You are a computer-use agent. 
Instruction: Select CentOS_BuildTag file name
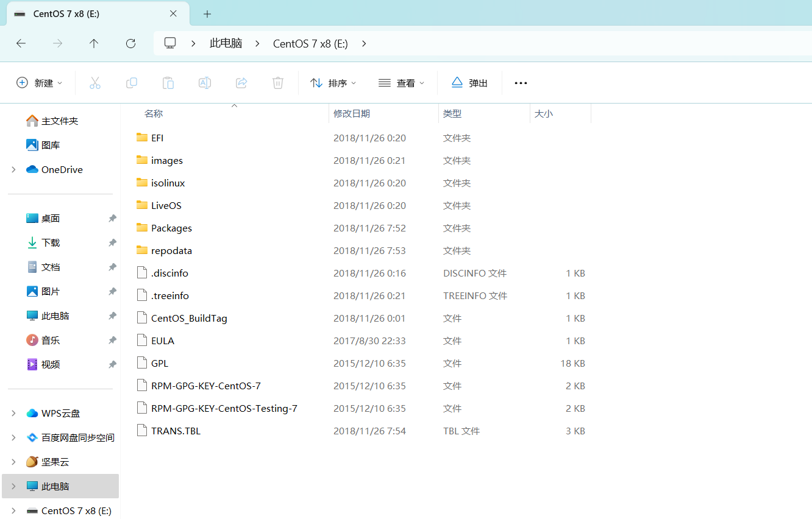pyautogui.click(x=189, y=318)
